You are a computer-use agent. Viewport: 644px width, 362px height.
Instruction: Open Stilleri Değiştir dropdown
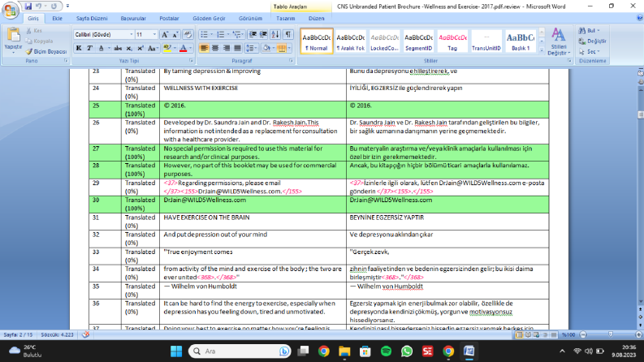[x=559, y=41]
